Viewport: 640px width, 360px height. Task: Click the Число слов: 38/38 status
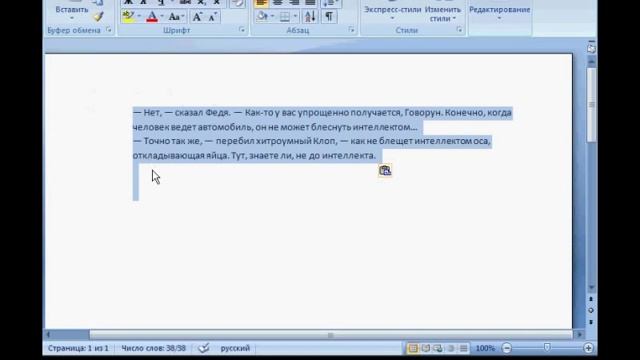point(153,348)
